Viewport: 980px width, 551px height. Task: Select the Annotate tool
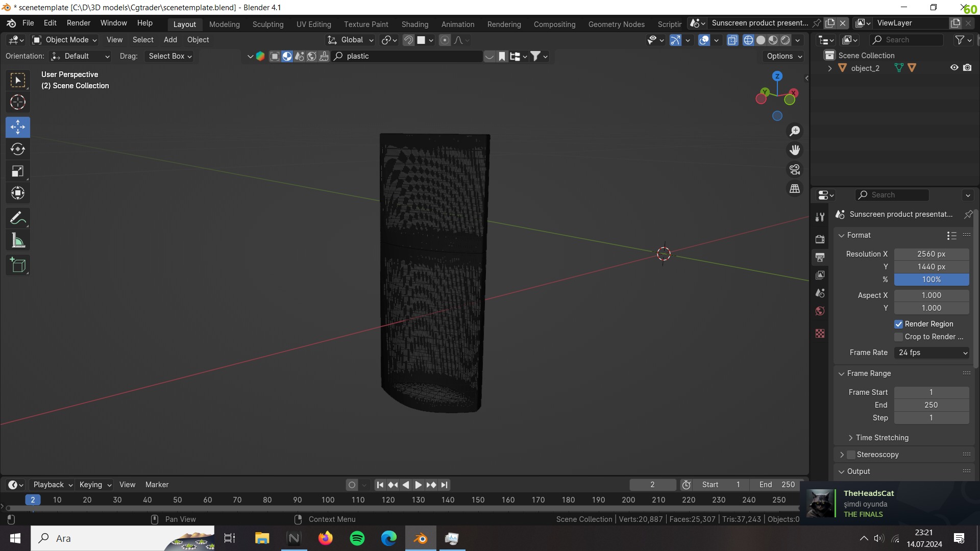coord(18,218)
